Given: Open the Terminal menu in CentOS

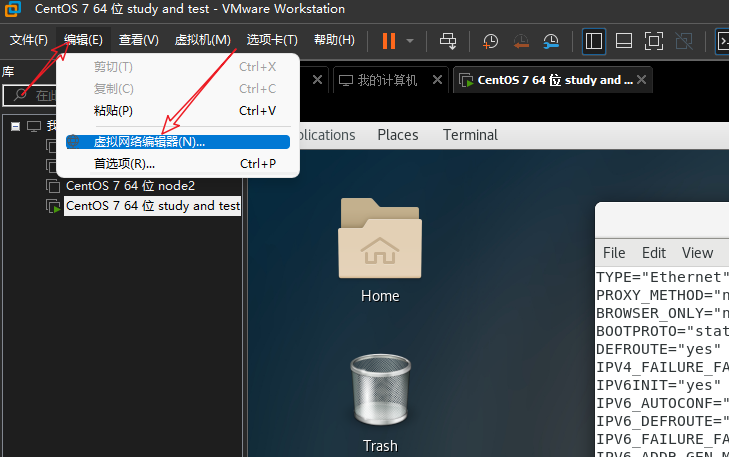Looking at the screenshot, I should (x=470, y=135).
